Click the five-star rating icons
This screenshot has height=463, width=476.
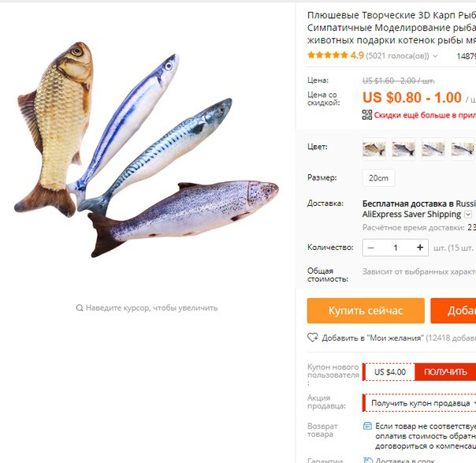click(328, 55)
